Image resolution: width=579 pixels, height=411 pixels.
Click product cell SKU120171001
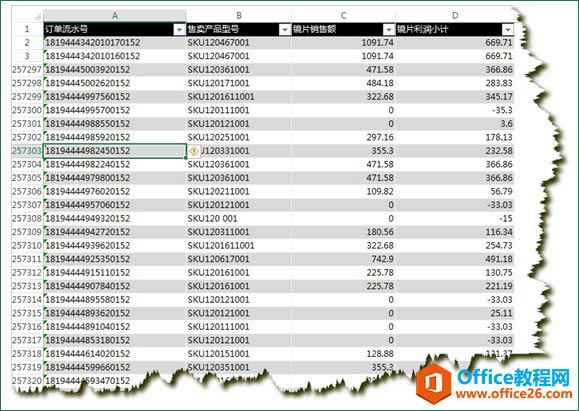[239, 83]
